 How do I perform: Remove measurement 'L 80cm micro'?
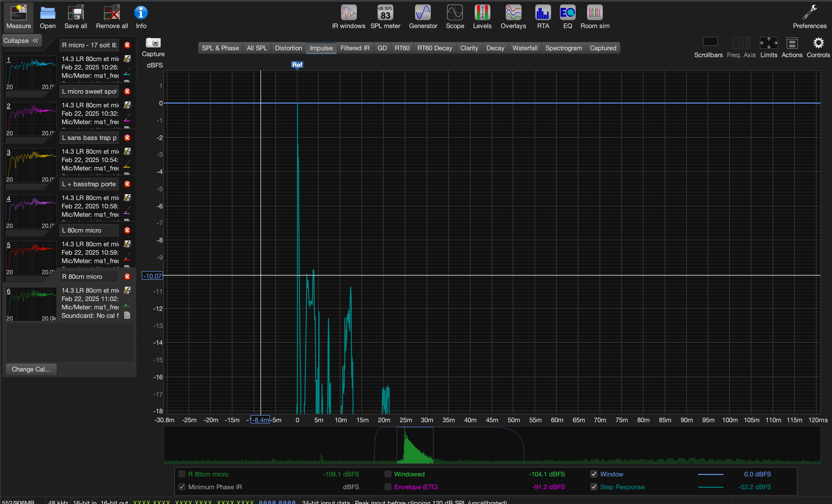coord(127,230)
